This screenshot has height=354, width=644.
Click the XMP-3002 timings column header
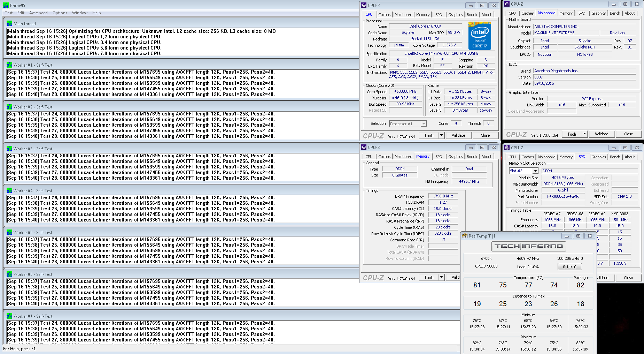(x=620, y=214)
